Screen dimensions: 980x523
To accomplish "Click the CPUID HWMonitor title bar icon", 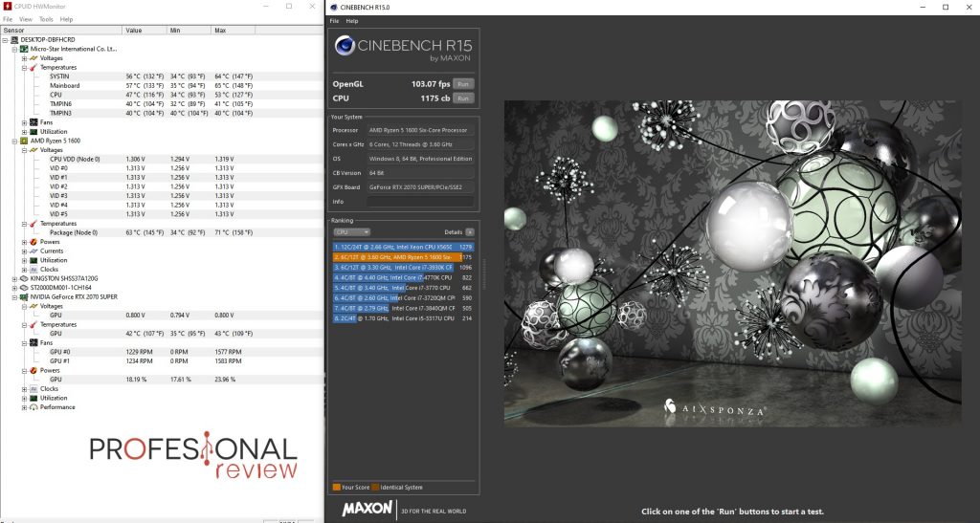I will point(8,7).
